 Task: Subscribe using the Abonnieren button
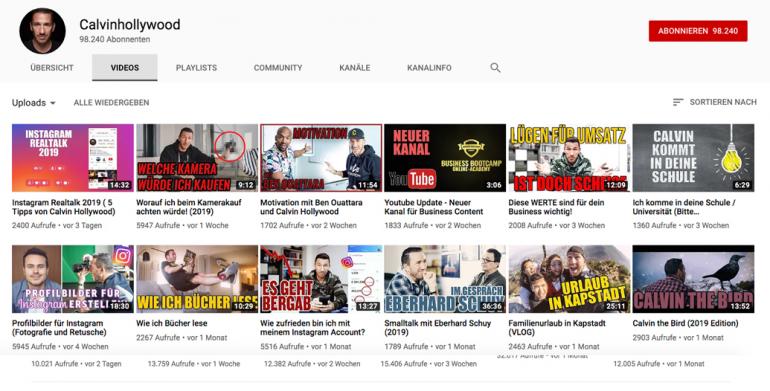coord(698,30)
